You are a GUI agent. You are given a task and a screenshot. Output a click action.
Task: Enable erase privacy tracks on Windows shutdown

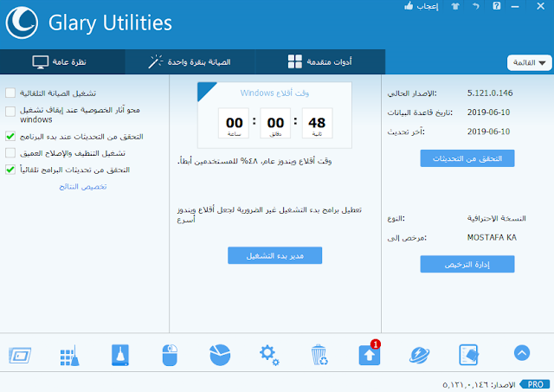[x=10, y=112]
